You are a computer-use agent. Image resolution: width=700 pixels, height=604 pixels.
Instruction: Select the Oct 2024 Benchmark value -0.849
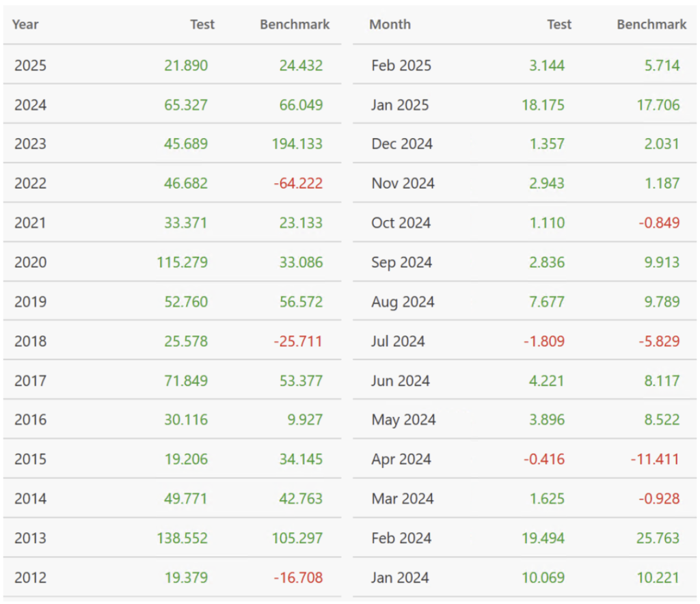(659, 223)
